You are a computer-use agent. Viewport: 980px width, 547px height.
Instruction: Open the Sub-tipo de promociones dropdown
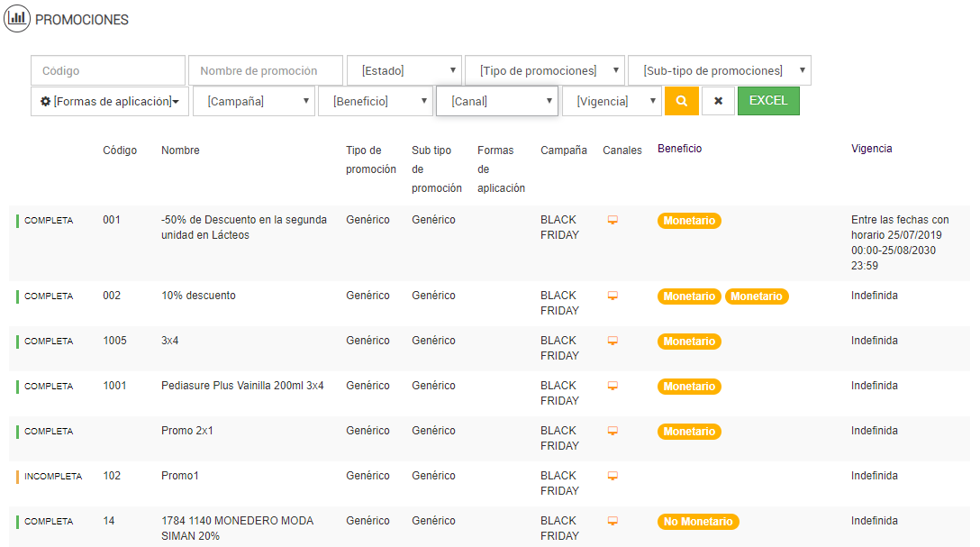[x=719, y=70]
